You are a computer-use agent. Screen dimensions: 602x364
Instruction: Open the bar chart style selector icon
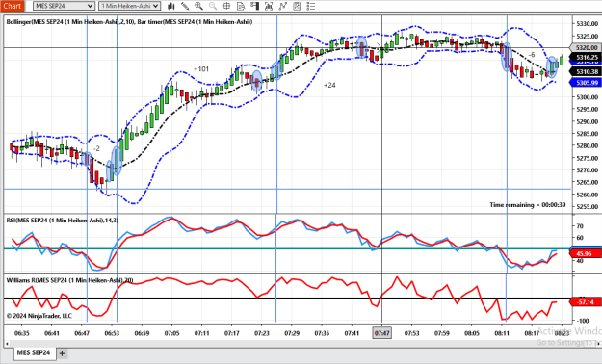(x=170, y=6)
